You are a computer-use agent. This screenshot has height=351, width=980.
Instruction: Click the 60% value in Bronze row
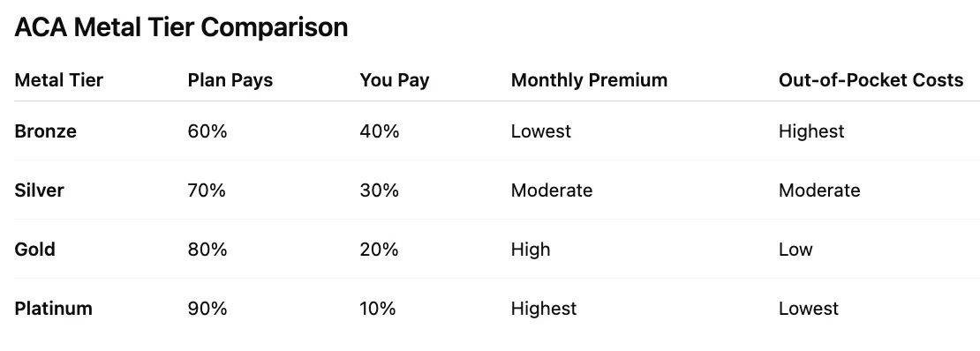point(207,131)
